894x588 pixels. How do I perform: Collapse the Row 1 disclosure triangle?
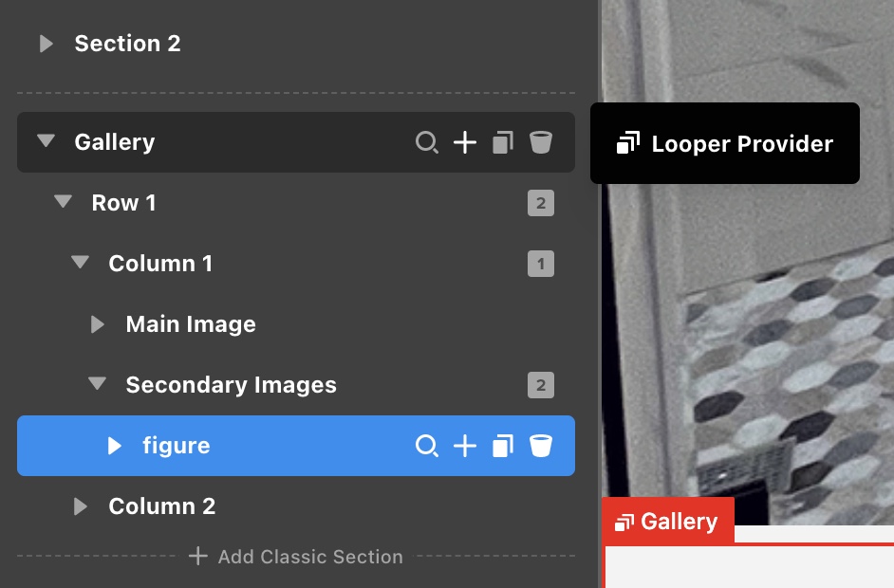pos(63,203)
